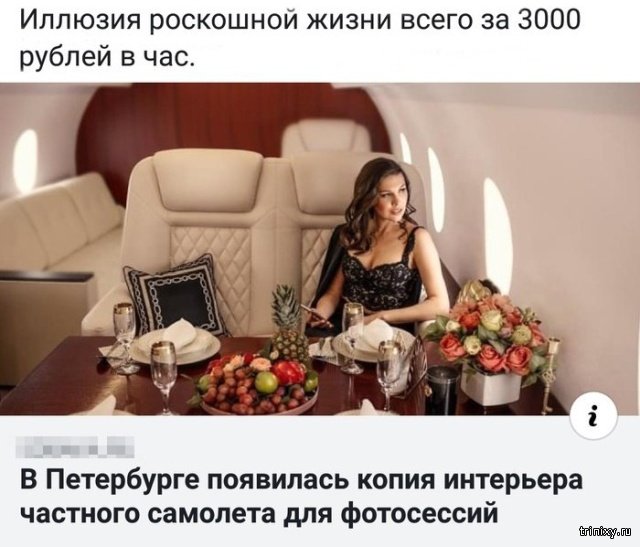This screenshot has height=547, width=640.
Task: Click the white sofa on the left
Action: pyautogui.click(x=53, y=229)
